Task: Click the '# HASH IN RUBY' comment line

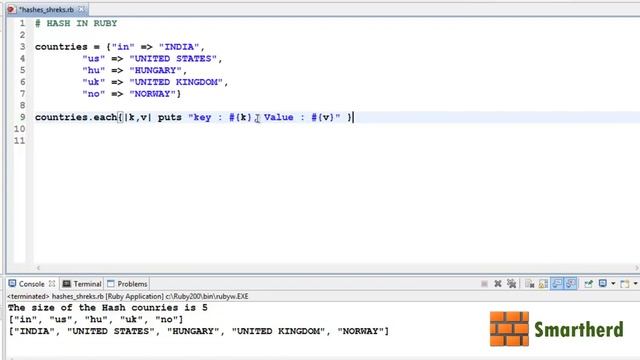Action: tap(76, 23)
